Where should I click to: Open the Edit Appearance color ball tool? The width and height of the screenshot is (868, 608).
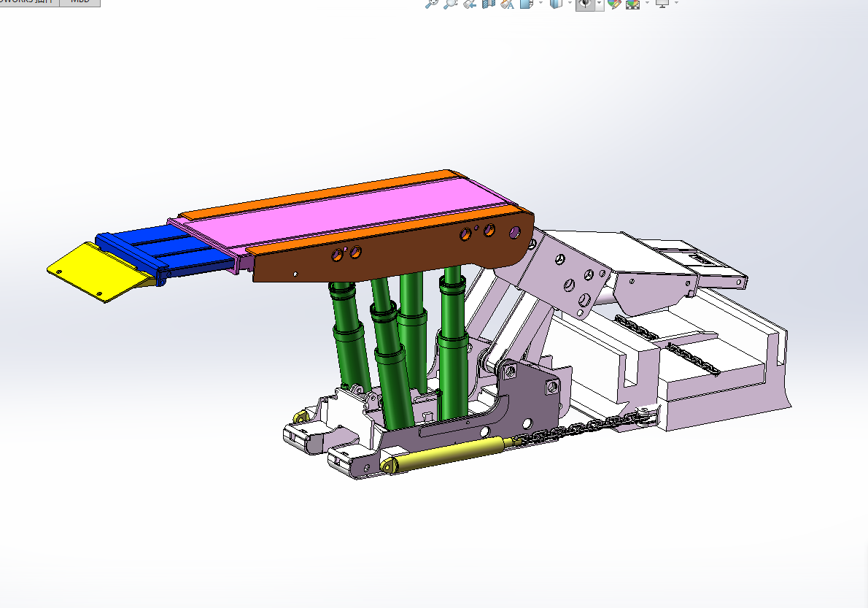(614, 4)
